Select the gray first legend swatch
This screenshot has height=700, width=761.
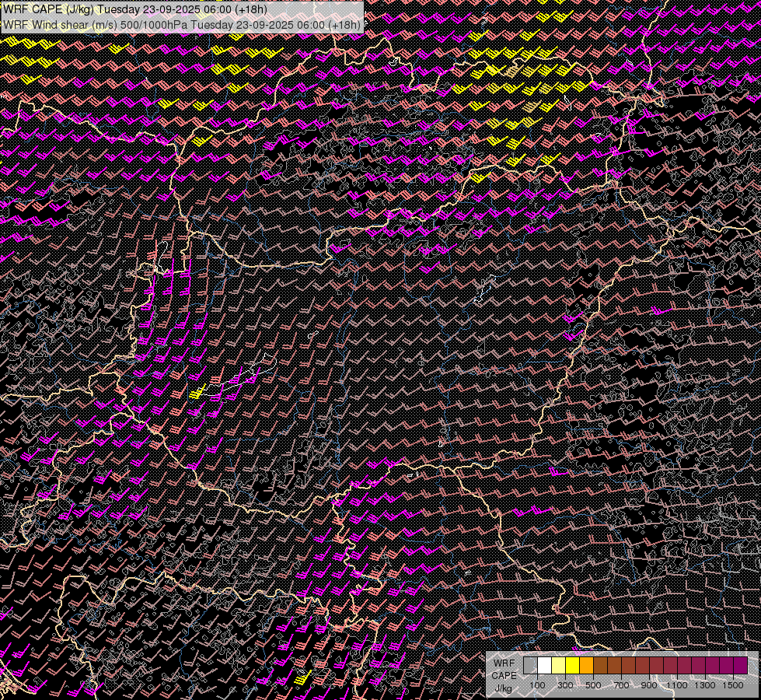click(x=530, y=666)
